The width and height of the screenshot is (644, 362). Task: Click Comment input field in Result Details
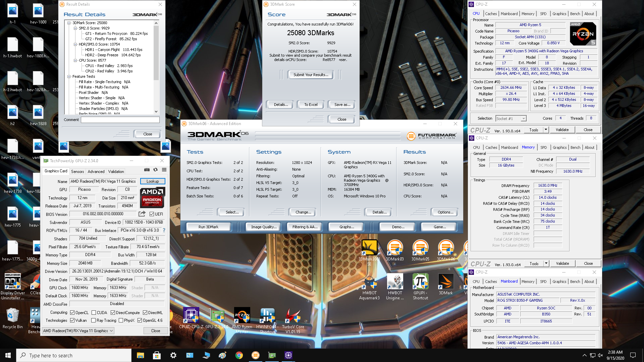tap(120, 120)
